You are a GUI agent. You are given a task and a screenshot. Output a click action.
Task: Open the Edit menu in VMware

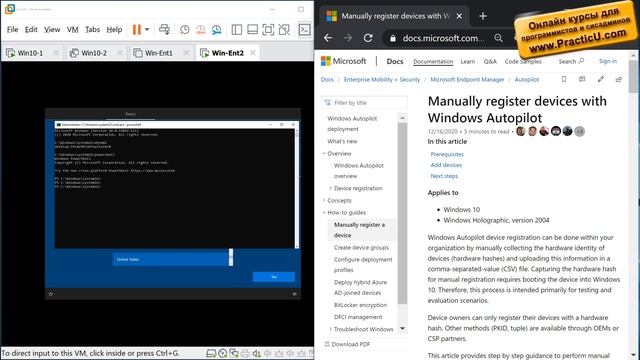(31, 29)
